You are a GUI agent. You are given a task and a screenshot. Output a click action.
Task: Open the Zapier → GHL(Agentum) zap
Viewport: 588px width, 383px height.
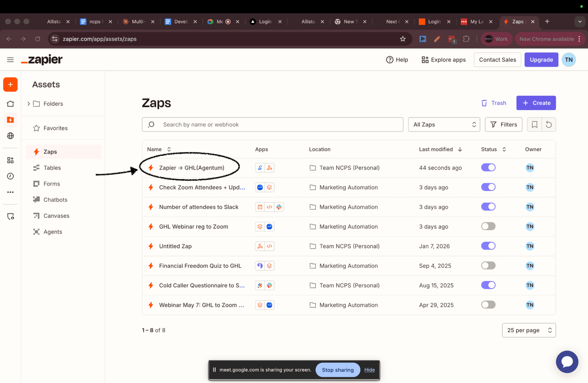192,168
